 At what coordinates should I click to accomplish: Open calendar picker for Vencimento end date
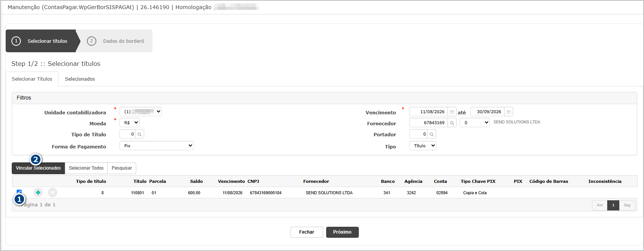coord(509,112)
